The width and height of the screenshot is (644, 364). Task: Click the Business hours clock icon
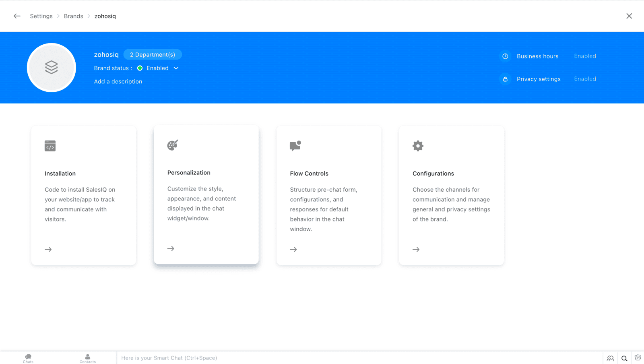[x=505, y=56]
